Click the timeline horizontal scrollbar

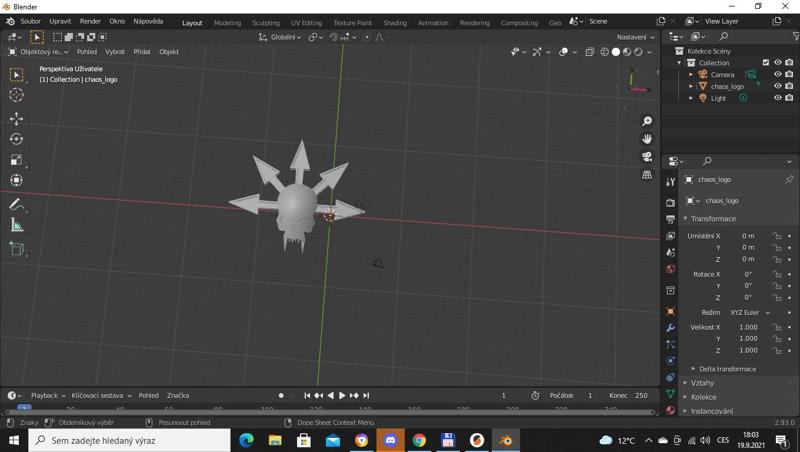point(330,411)
